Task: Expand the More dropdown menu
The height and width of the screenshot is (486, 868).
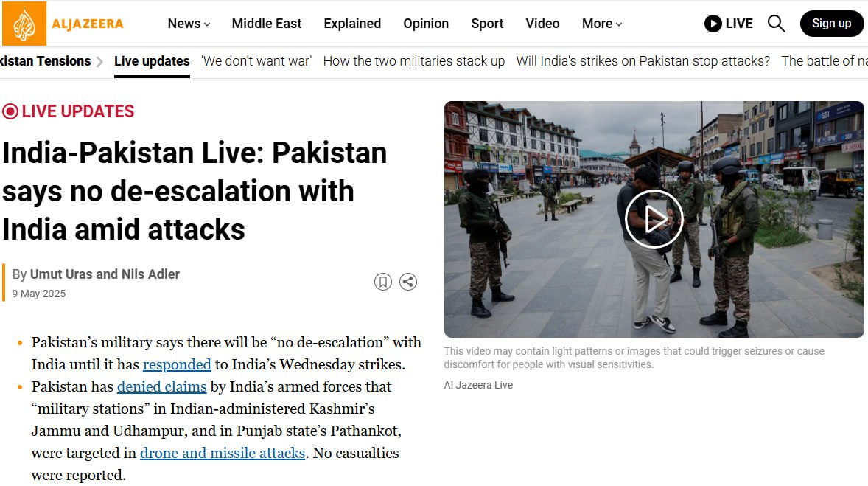Action: coord(602,24)
